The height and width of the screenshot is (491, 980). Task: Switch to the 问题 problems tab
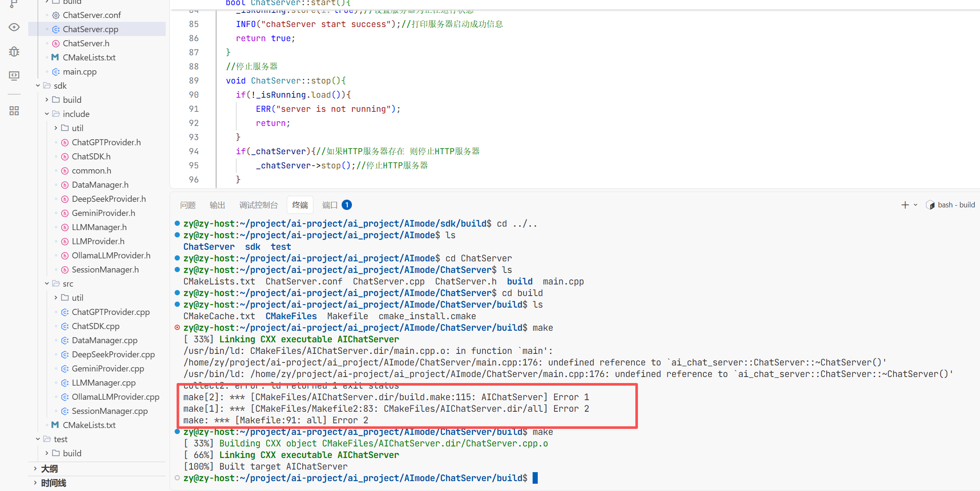point(188,205)
